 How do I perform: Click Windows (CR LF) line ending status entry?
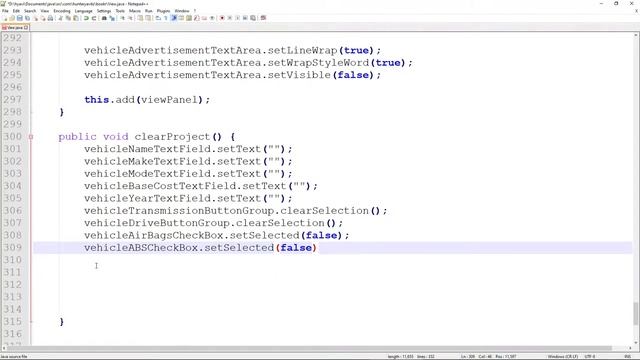(562, 356)
